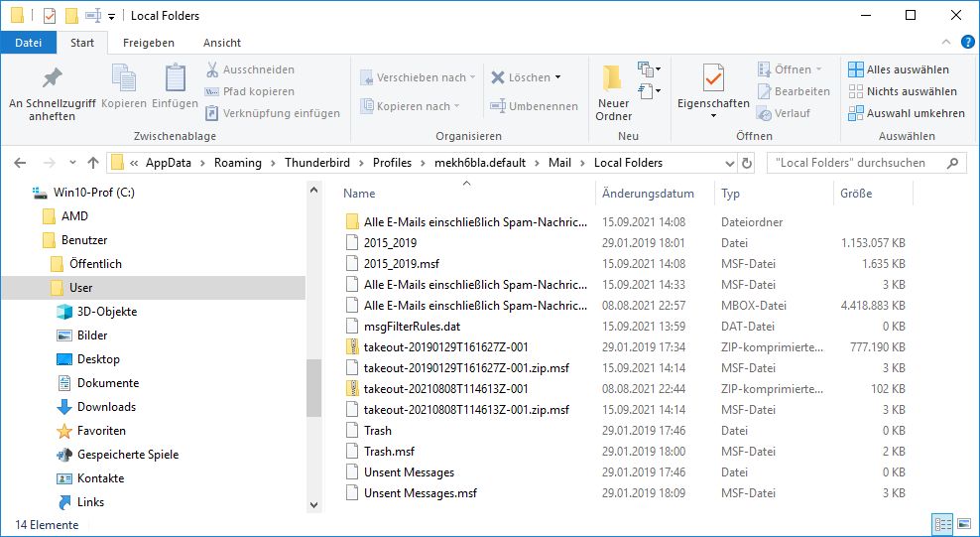Screen dimensions: 980x537
Task: Switch to the Start ribbon tab
Action: (82, 43)
